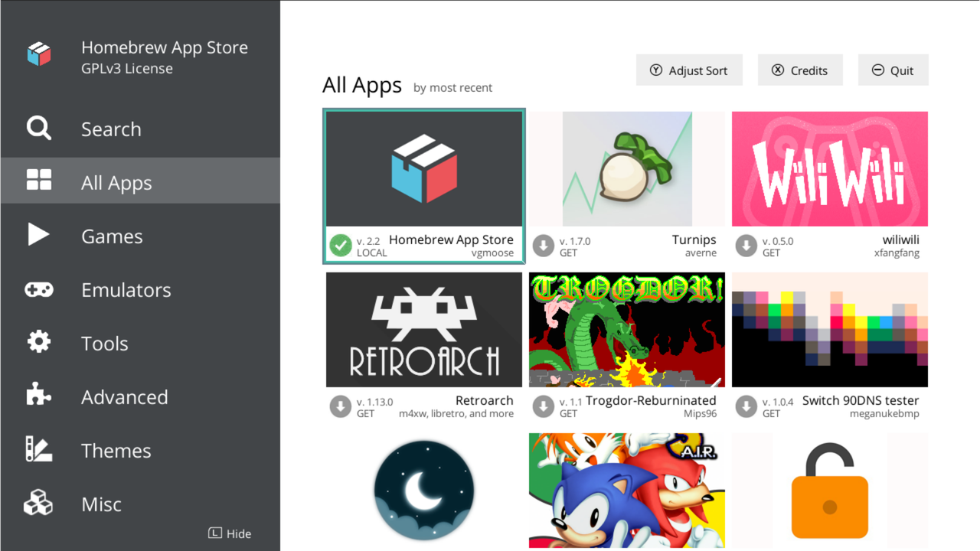Hide the sidebar with the Hide button
980x551 pixels.
pos(230,533)
